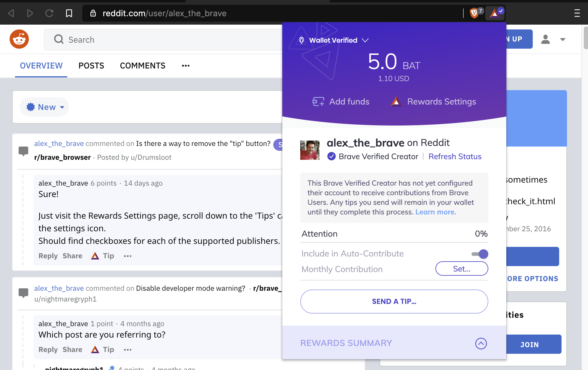Set monthly contribution amount
The width and height of the screenshot is (588, 370).
[462, 268]
